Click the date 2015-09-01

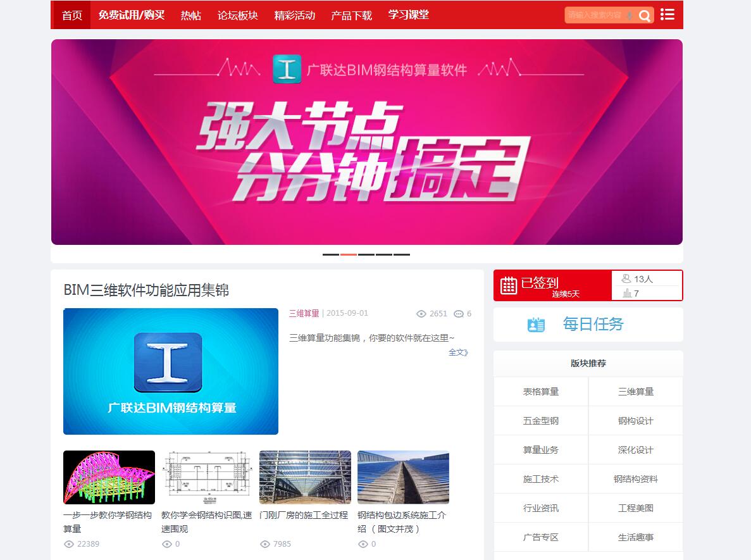point(347,313)
